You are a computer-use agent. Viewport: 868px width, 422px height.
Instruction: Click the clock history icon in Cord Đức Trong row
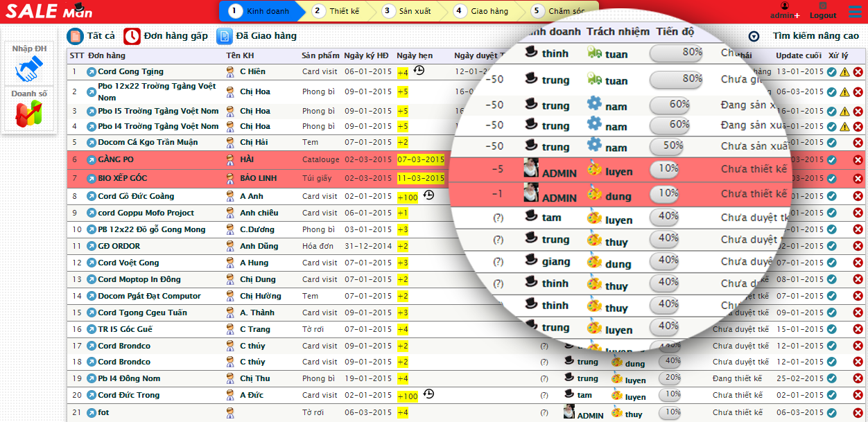(x=428, y=394)
